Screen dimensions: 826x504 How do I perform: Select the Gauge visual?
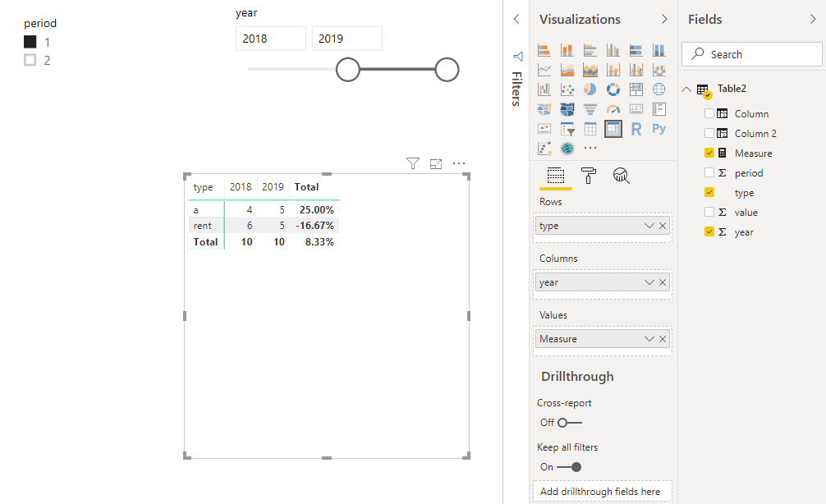(613, 109)
